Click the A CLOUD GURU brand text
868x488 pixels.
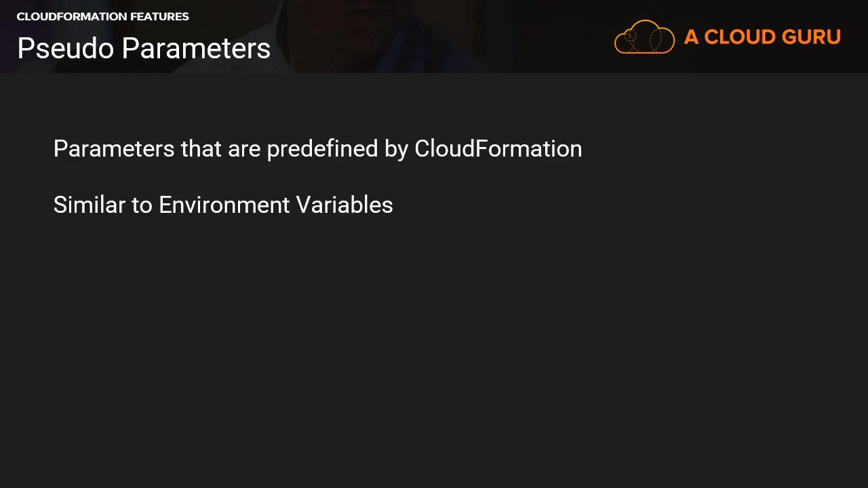point(762,37)
